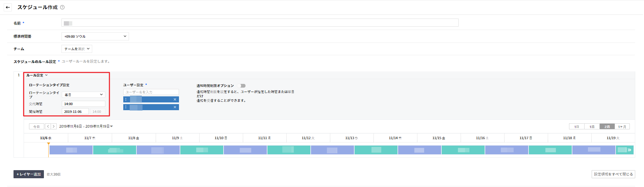Go to the previous date range
The width and height of the screenshot is (644, 187).
pos(48,126)
